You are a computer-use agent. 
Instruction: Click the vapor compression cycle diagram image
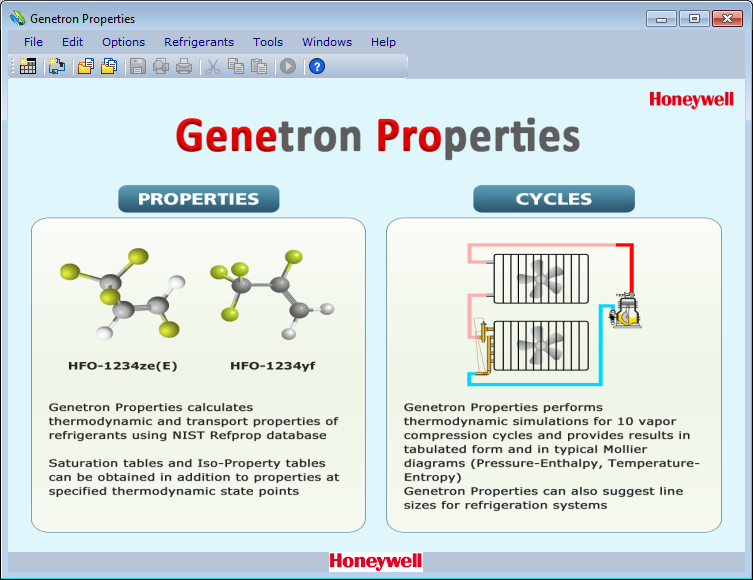coord(553,313)
